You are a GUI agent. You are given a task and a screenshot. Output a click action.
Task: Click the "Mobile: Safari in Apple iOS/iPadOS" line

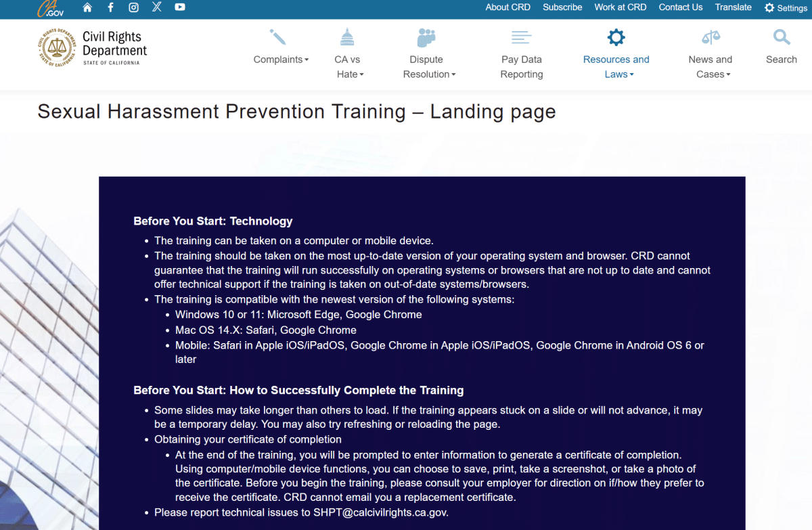click(x=440, y=353)
